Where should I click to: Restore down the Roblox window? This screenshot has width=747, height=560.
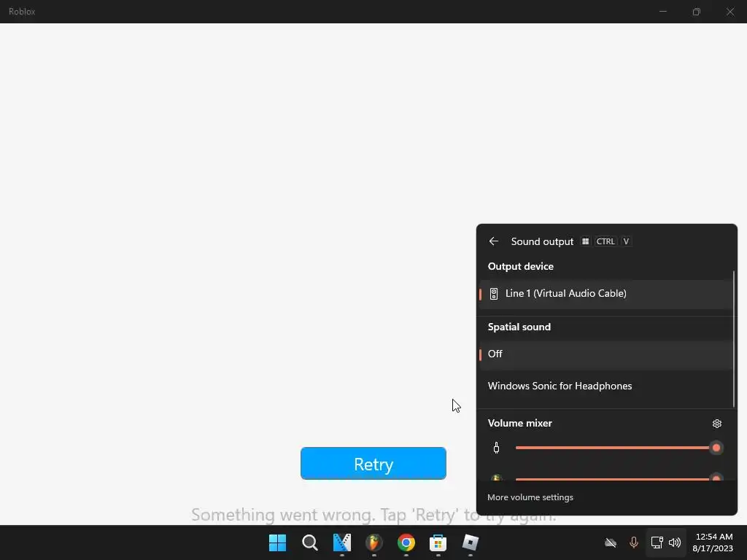tap(697, 12)
